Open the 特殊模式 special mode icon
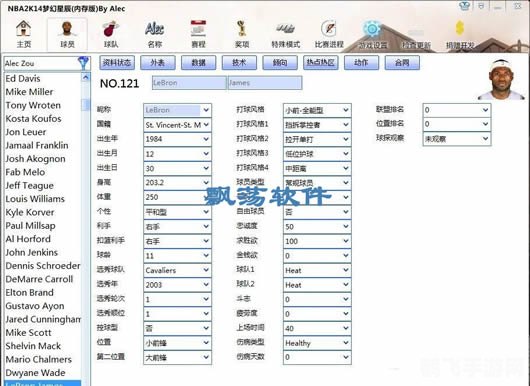This screenshot has height=386, width=530. click(x=286, y=34)
